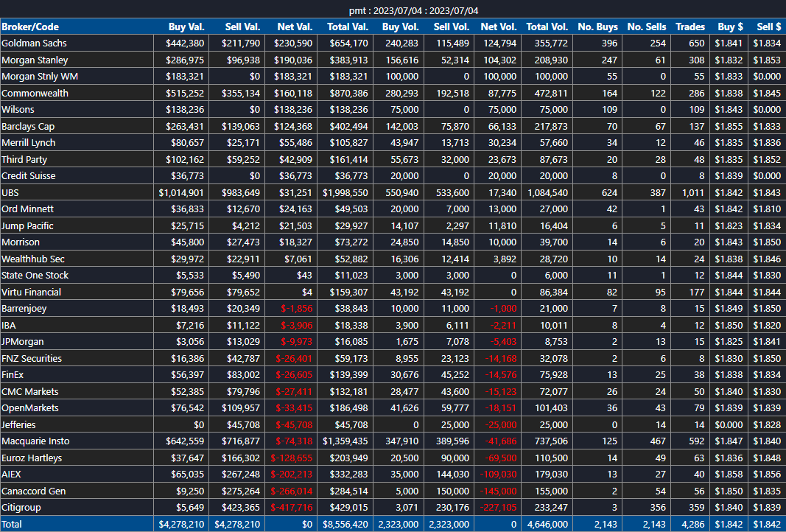The width and height of the screenshot is (786, 532).
Task: Select the Jefferies broker name
Action: tap(18, 424)
